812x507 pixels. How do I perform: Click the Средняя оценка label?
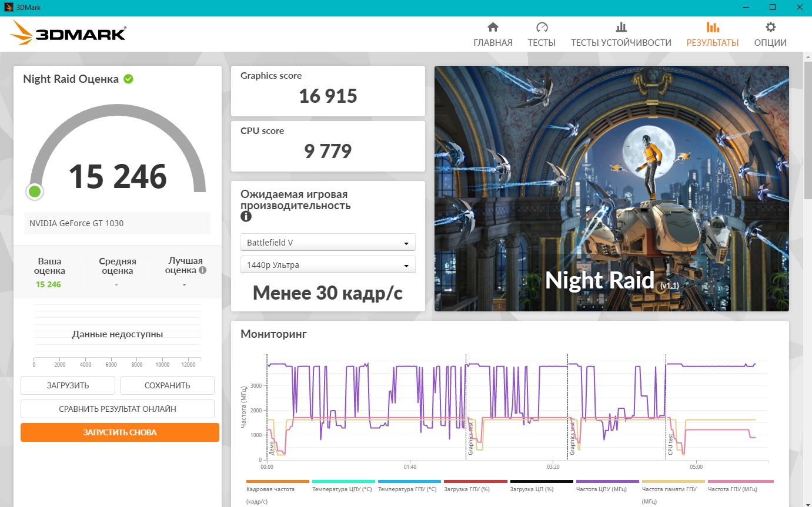[x=118, y=266]
